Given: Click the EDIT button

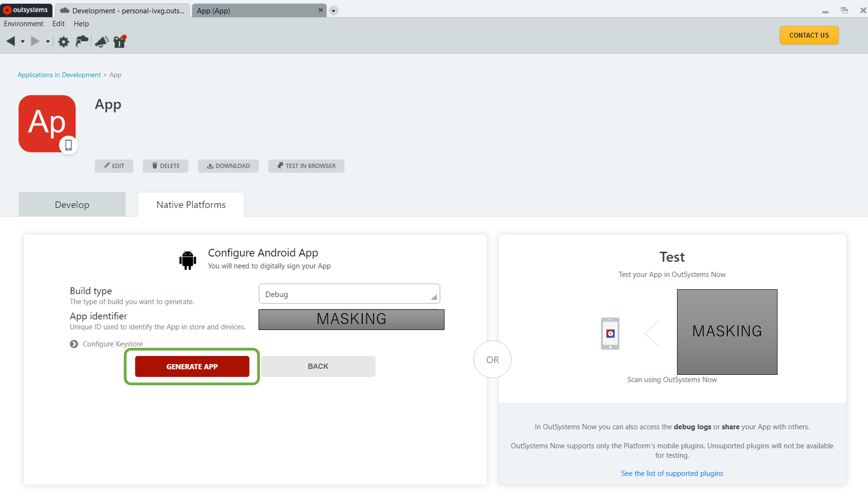Looking at the screenshot, I should coord(114,166).
